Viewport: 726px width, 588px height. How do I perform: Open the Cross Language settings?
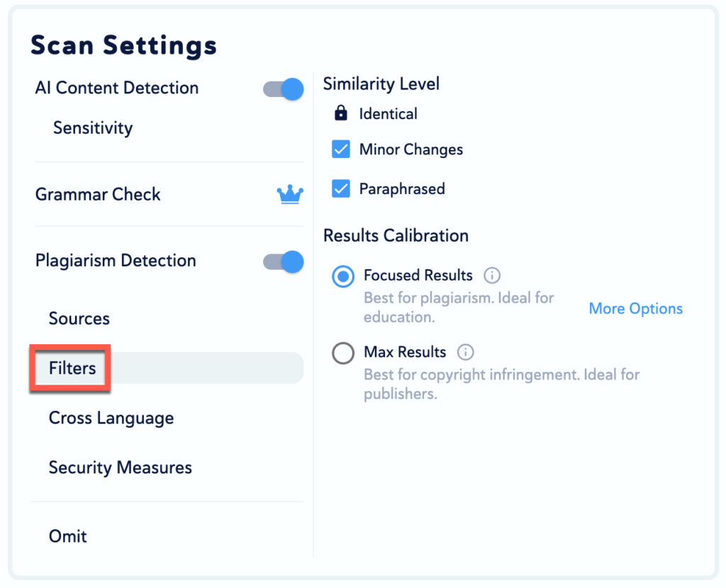tap(111, 418)
